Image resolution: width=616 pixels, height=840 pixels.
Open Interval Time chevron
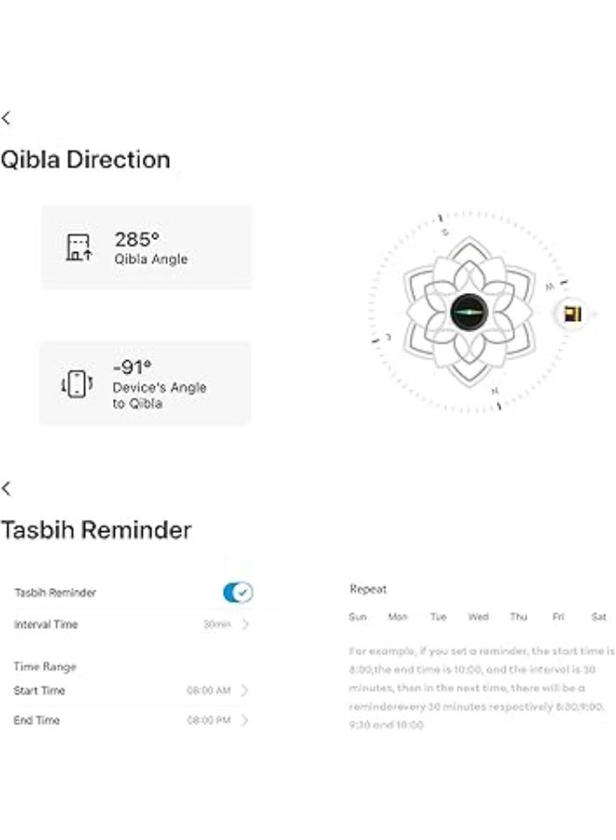click(x=245, y=624)
